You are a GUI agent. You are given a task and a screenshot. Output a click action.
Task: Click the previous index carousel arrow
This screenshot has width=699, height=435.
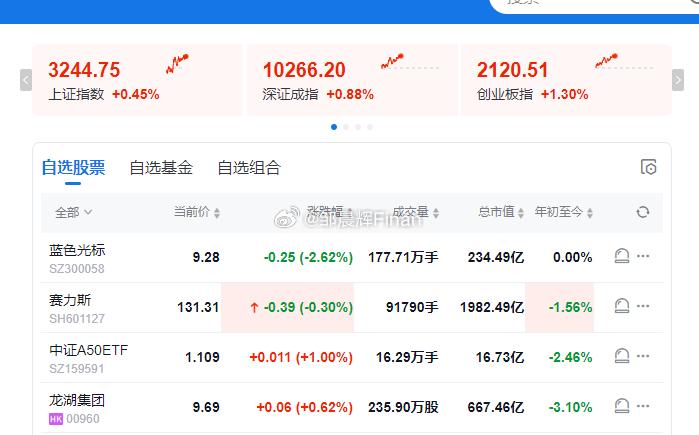(26, 80)
